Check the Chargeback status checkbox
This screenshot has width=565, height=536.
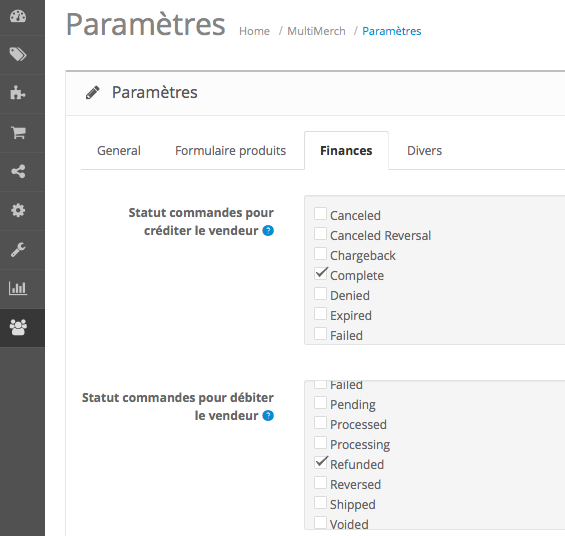click(320, 253)
